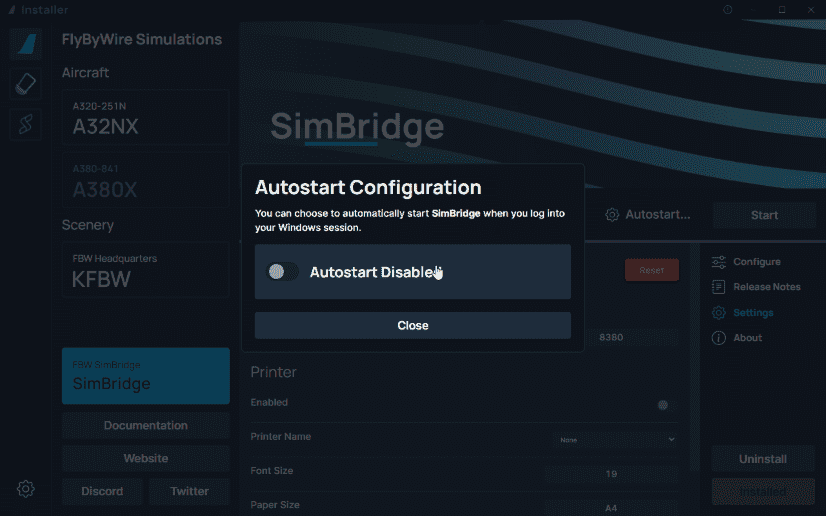Open the Settings tab in right menu
Viewport: 826px width, 516px height.
tap(752, 313)
